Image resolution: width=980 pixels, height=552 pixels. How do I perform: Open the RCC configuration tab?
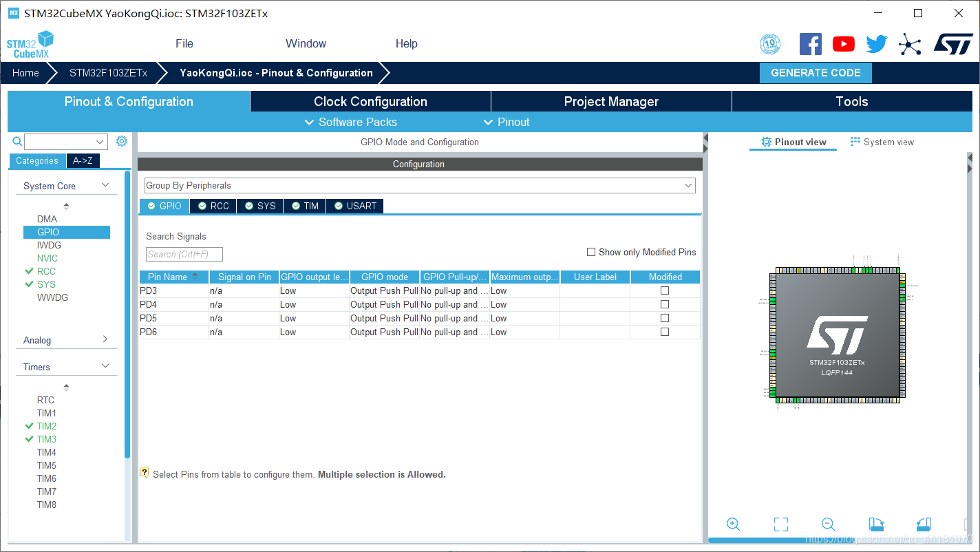coord(213,206)
